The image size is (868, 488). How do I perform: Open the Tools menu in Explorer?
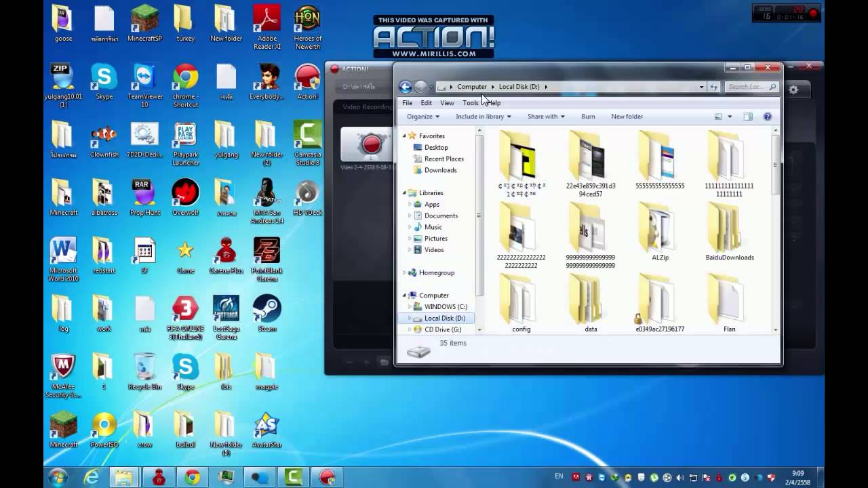[470, 103]
